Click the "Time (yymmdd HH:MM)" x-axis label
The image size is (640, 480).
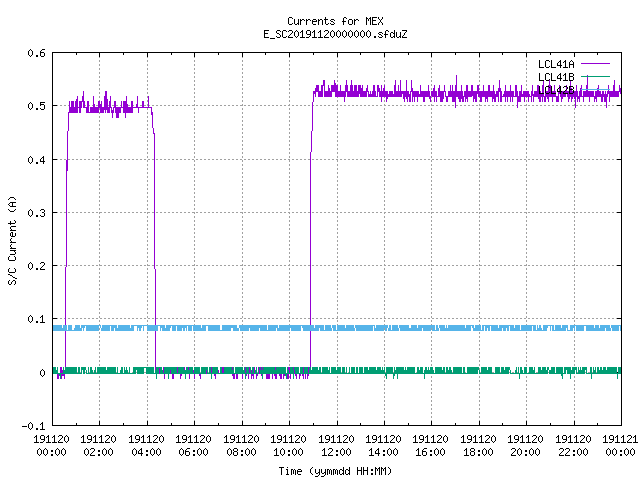tap(335, 471)
